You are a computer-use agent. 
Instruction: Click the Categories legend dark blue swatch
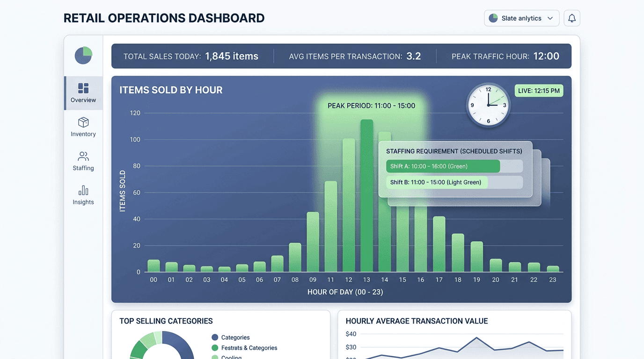point(215,337)
